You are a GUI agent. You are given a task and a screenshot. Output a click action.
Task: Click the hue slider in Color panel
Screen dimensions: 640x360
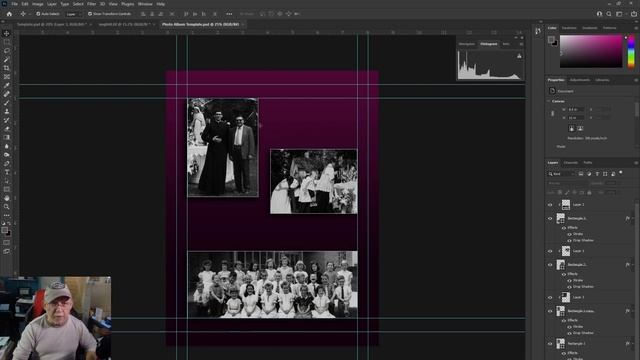coord(631,51)
